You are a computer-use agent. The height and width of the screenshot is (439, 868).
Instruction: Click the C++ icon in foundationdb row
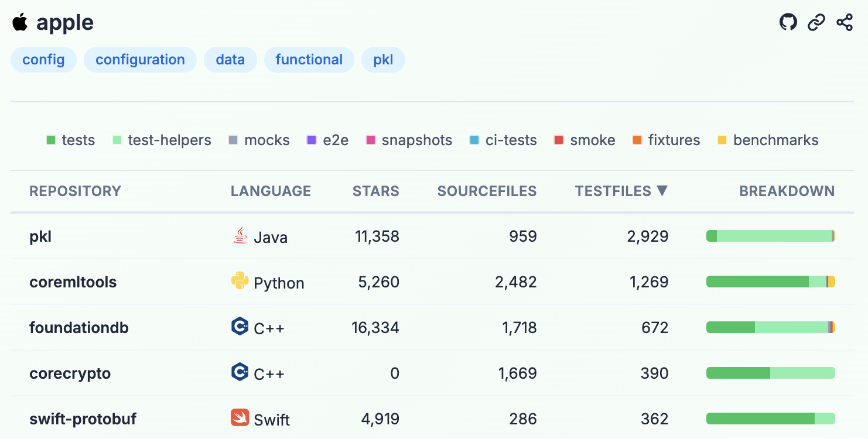(240, 326)
